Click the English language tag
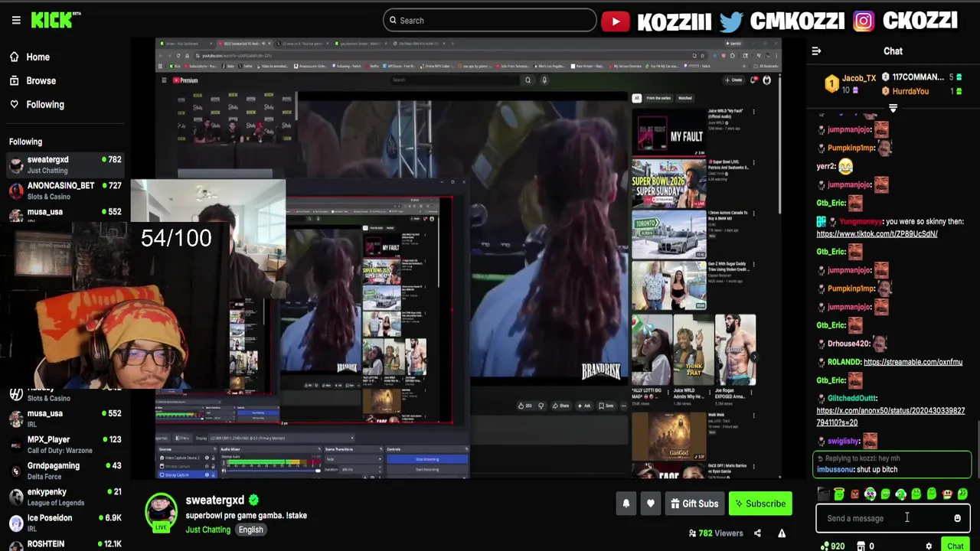 pos(250,530)
